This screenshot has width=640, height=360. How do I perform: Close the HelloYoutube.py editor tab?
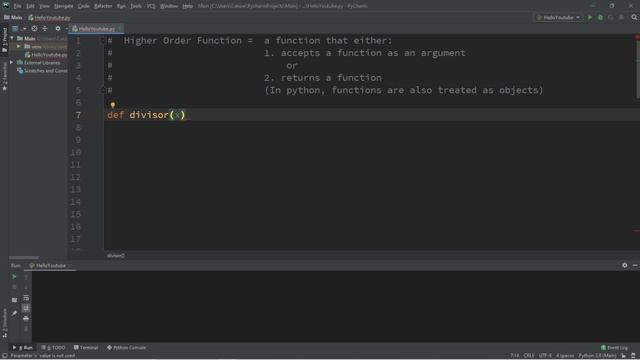click(119, 29)
